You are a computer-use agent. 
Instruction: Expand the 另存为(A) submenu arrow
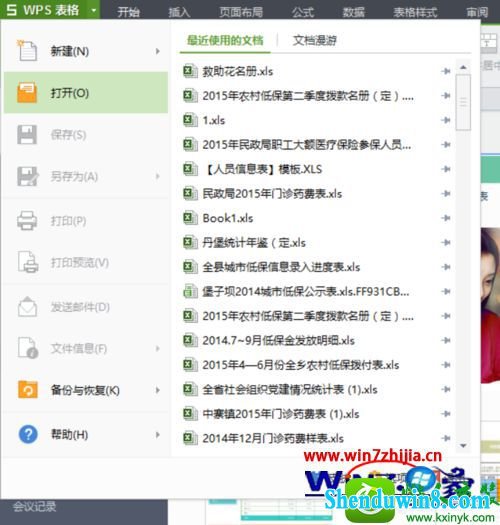pyautogui.click(x=157, y=176)
